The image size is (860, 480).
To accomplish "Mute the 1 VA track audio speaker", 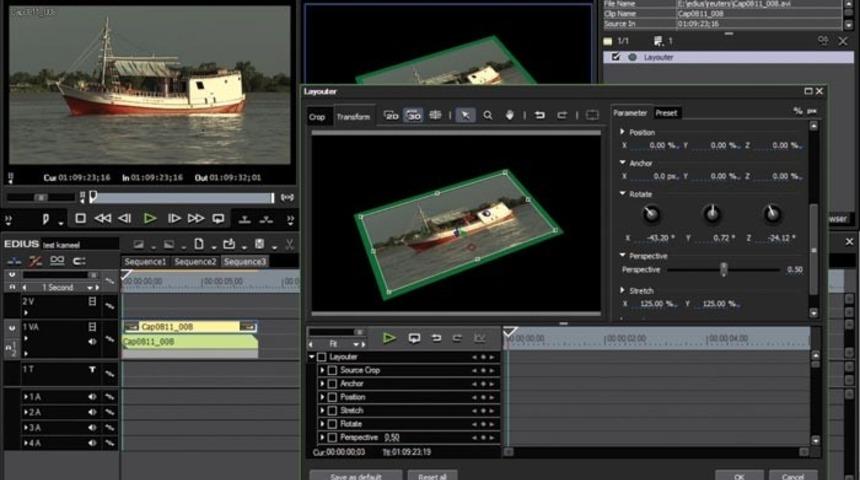I will point(92,342).
